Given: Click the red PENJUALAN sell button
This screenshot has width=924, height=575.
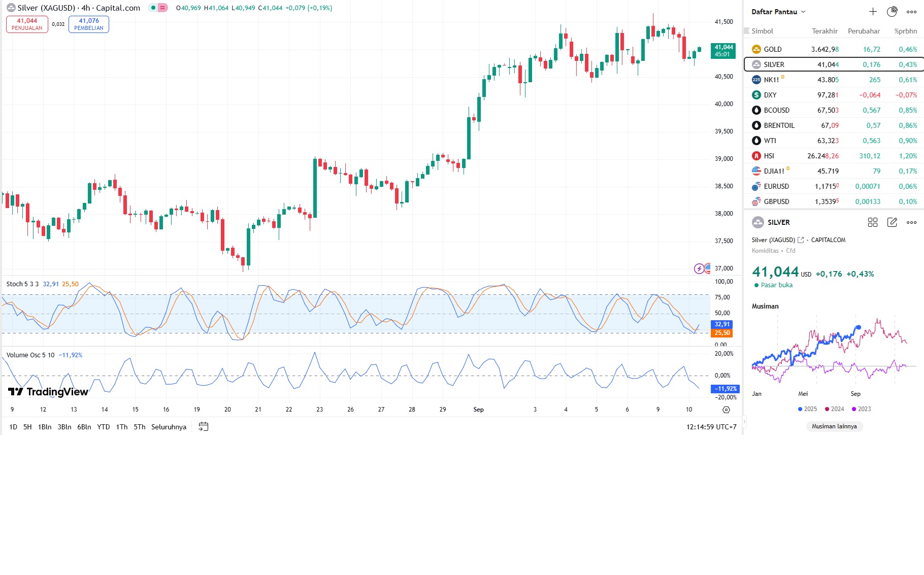Looking at the screenshot, I should (27, 24).
